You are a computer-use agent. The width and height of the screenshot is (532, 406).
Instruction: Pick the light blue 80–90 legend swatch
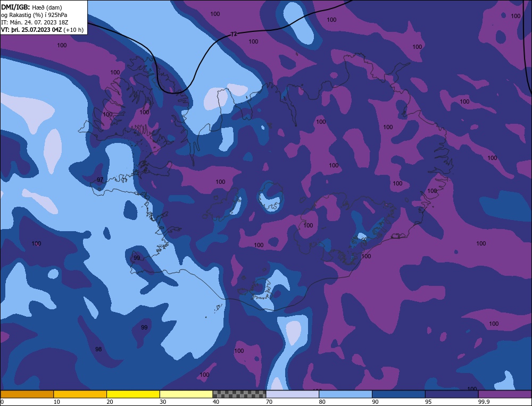[345, 394]
